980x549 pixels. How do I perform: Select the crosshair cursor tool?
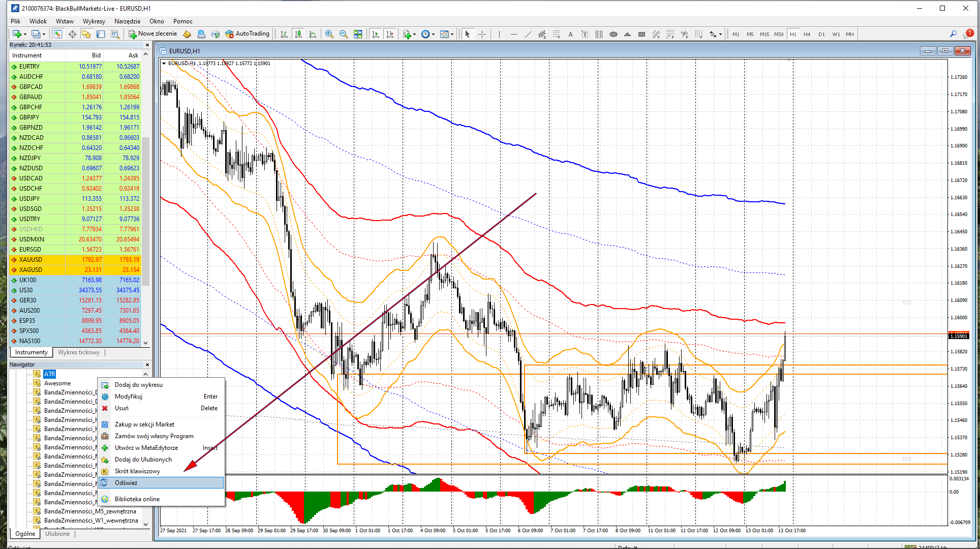pyautogui.click(x=482, y=34)
